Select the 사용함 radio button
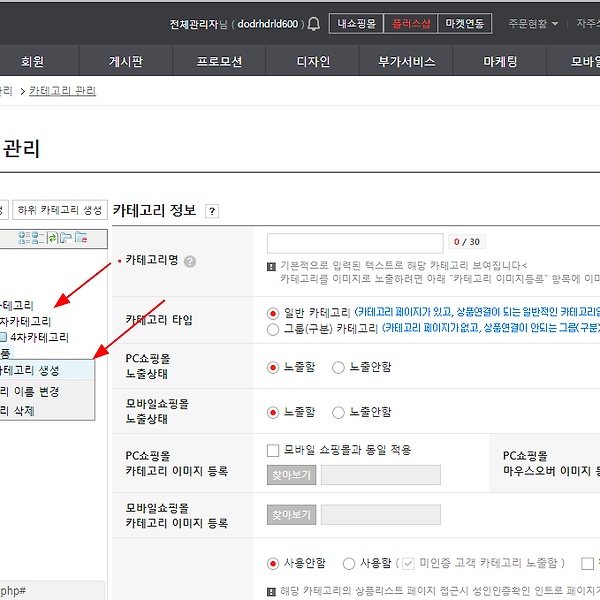 coord(349,564)
